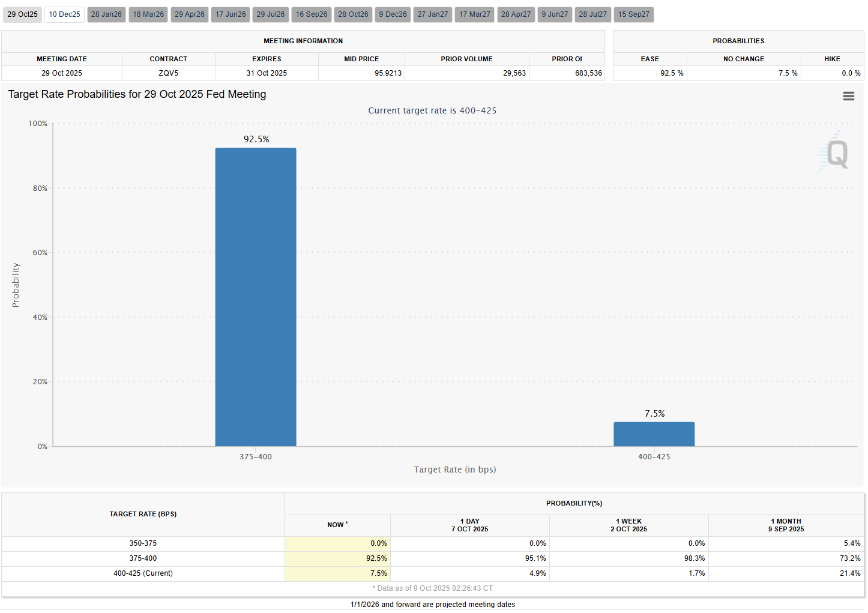
Task: Select the 9 Dec26 meeting tab
Action: tap(393, 14)
